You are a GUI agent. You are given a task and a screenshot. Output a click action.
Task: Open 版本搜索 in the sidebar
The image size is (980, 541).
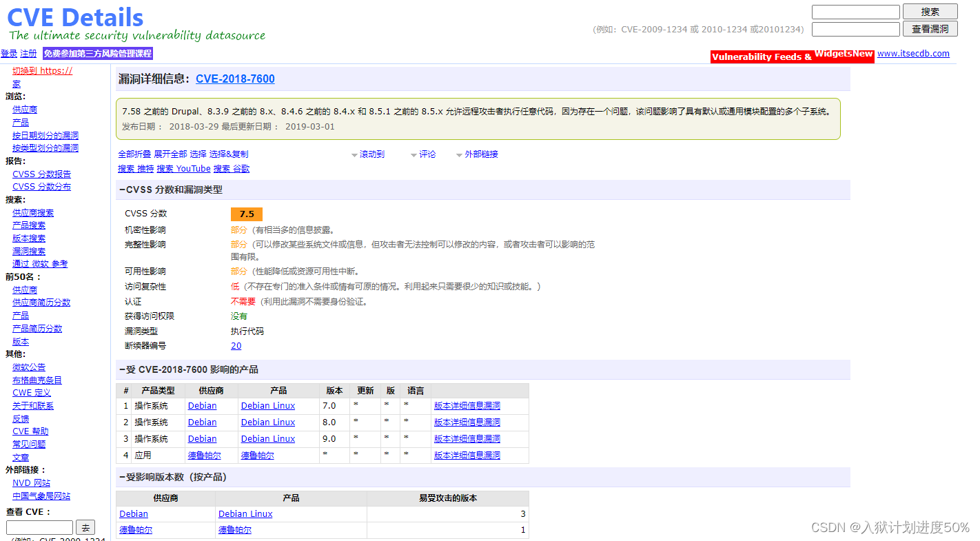(x=29, y=238)
